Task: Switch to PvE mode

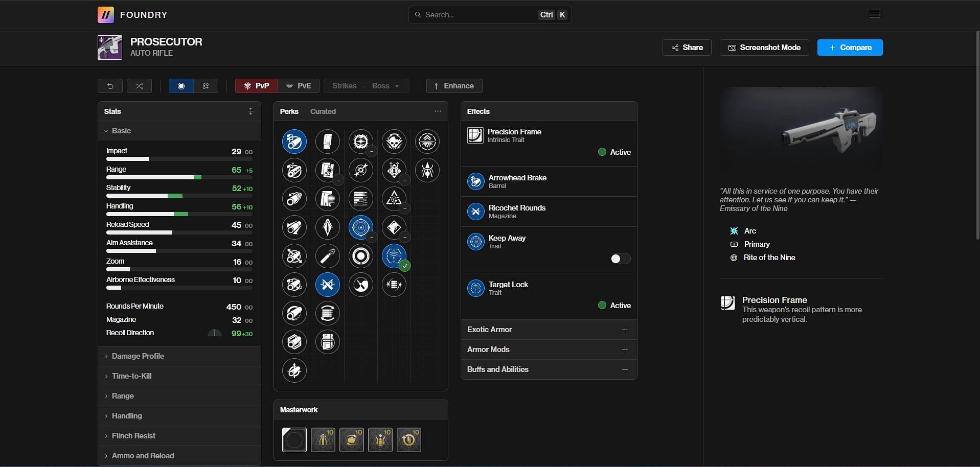Action: pos(299,86)
